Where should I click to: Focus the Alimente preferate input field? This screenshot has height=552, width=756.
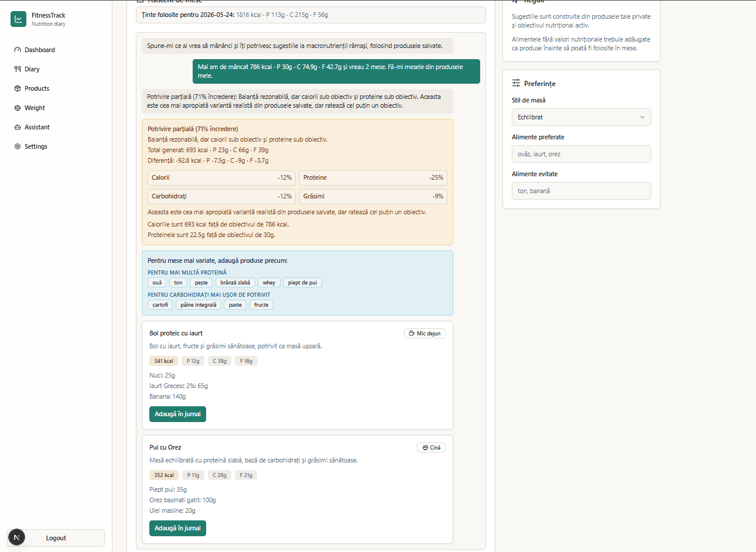581,154
